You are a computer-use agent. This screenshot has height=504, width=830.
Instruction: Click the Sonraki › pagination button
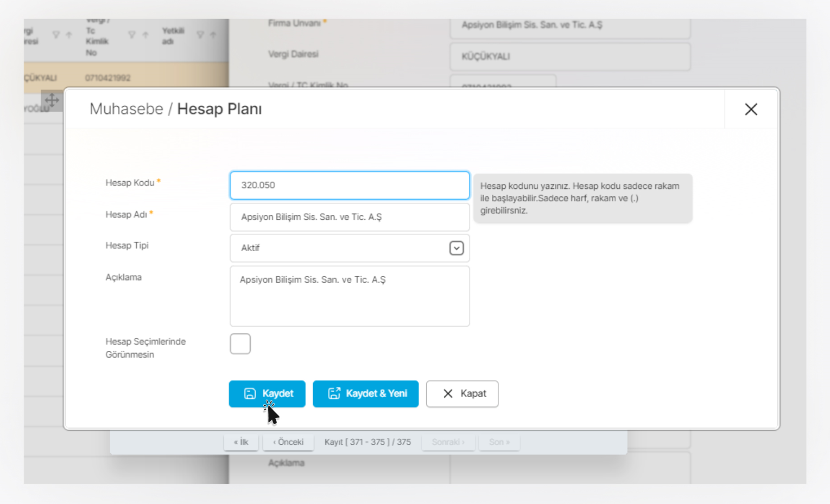click(x=448, y=442)
